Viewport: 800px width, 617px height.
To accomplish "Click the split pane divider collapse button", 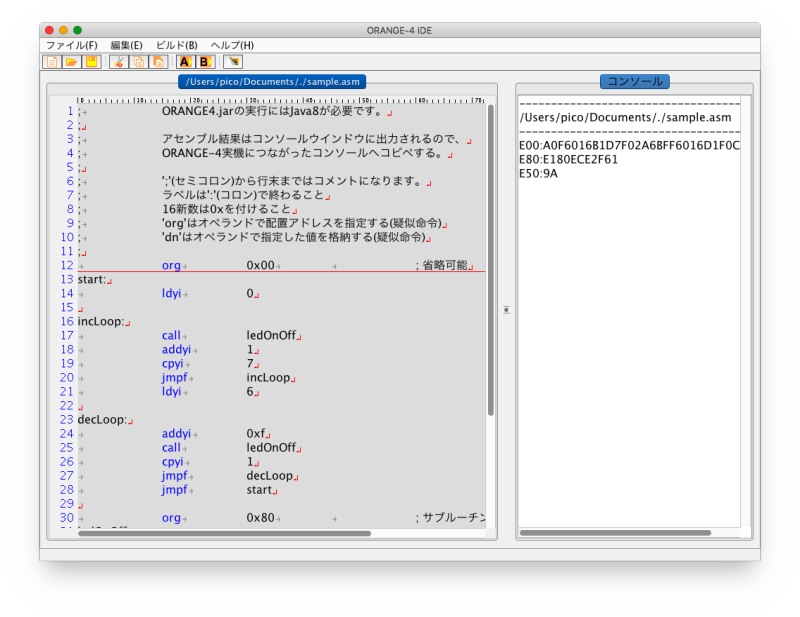I will (506, 310).
